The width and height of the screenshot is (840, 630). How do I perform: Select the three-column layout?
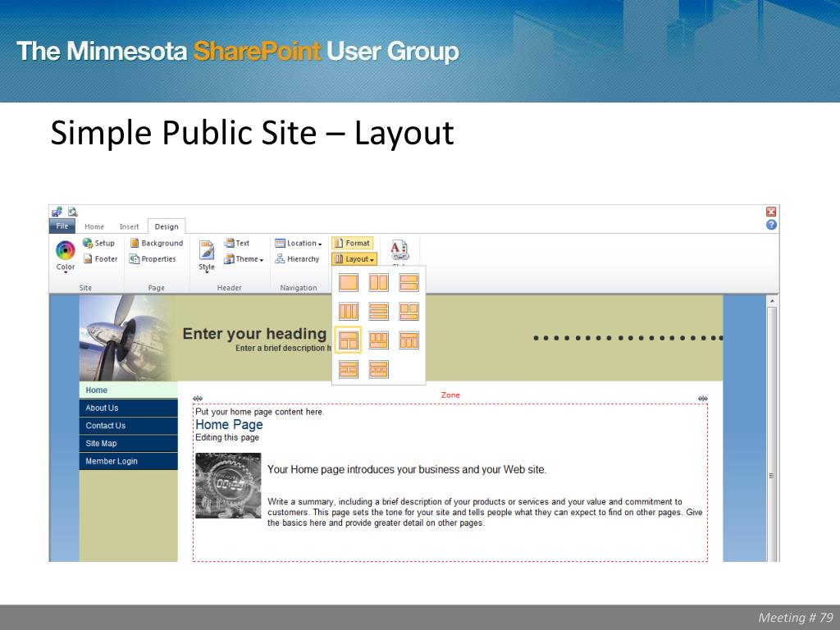pos(349,311)
